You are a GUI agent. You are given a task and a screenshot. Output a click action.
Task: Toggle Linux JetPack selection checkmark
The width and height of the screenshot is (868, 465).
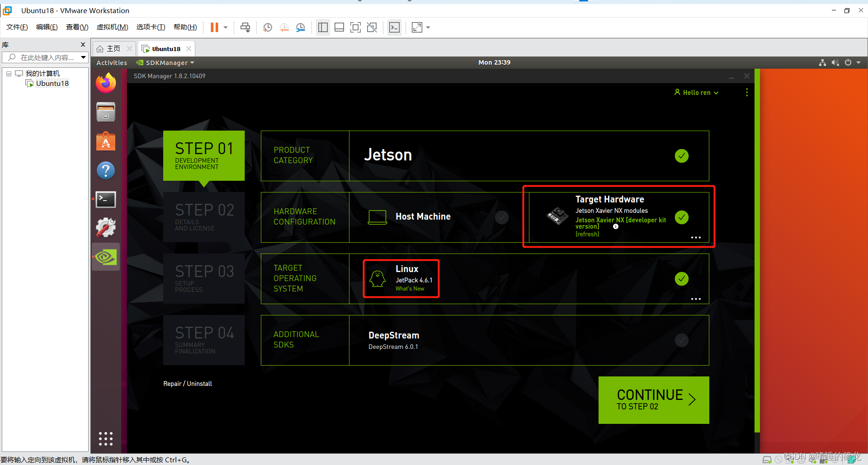tap(681, 279)
